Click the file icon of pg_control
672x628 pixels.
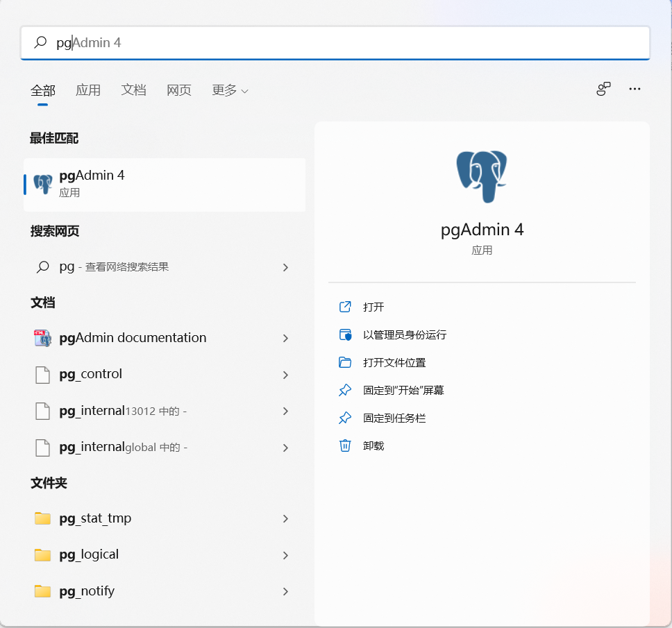pyautogui.click(x=42, y=375)
